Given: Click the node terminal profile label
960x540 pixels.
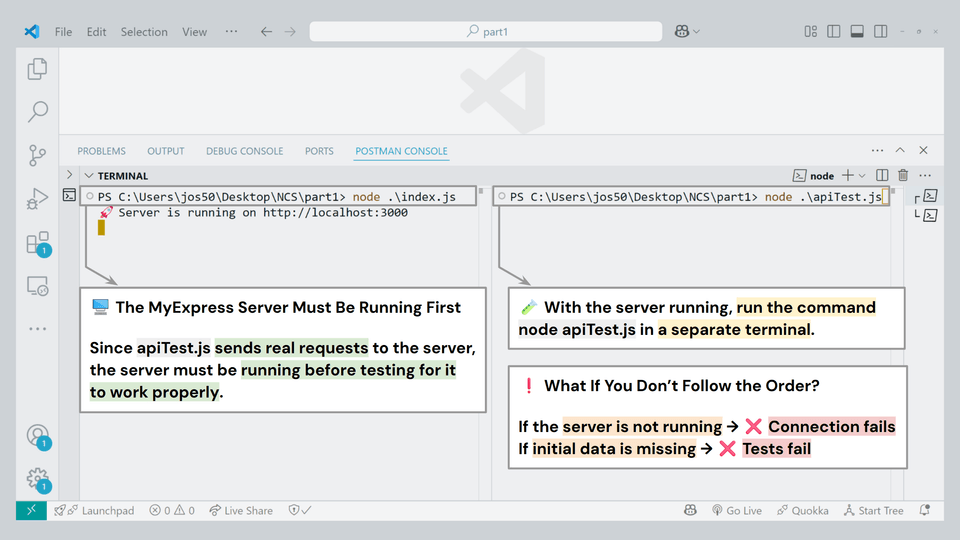Looking at the screenshot, I should click(814, 176).
